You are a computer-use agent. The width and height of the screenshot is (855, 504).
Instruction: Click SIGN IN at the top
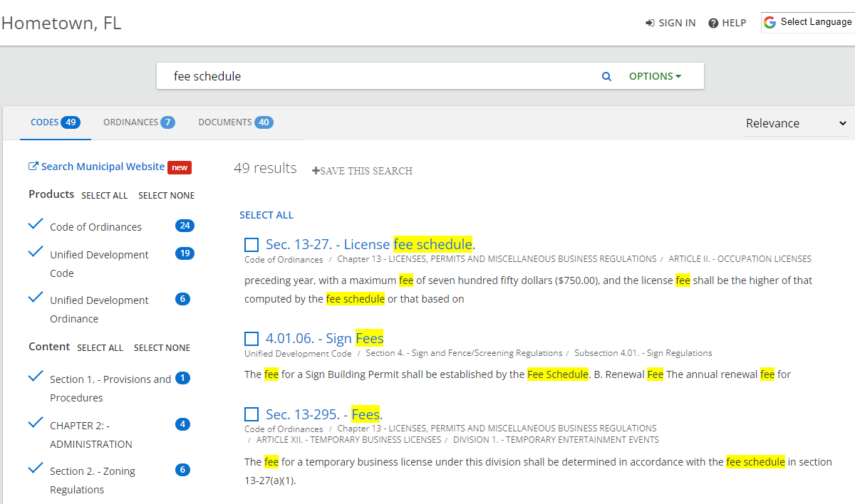(x=670, y=23)
